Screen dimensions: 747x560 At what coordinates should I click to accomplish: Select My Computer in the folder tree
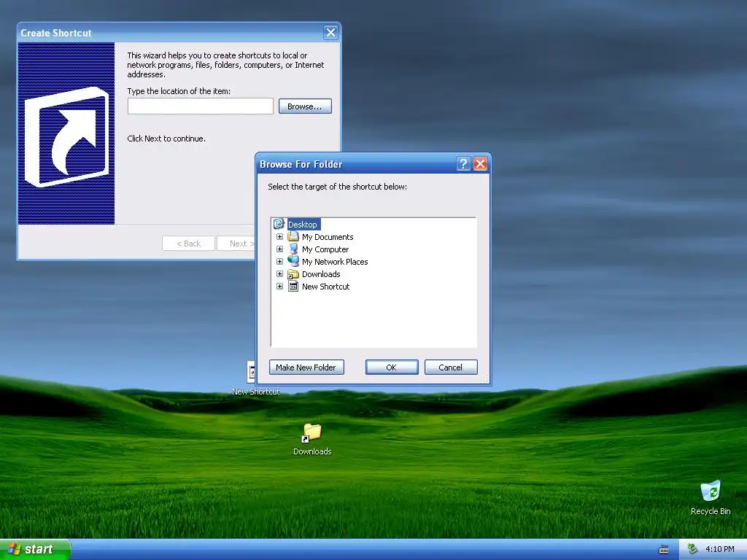(x=325, y=249)
